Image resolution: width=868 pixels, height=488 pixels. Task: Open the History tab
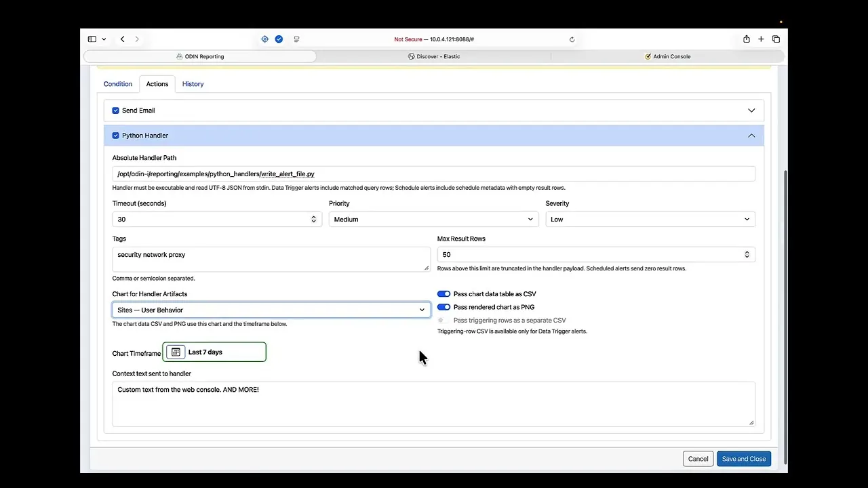coord(193,84)
